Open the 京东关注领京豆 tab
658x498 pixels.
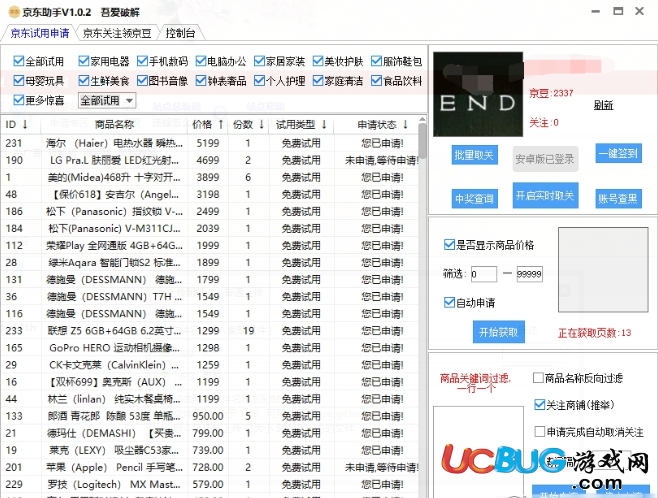pos(117,33)
